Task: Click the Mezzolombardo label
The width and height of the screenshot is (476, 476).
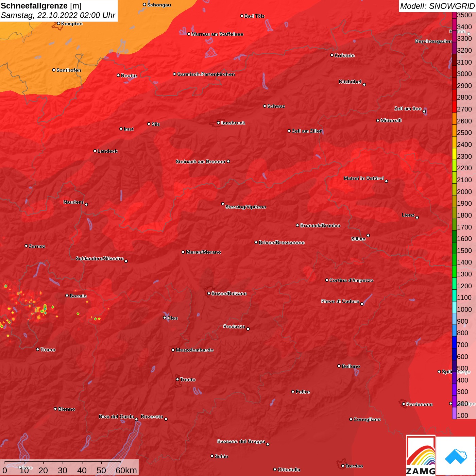Action: [x=194, y=350]
